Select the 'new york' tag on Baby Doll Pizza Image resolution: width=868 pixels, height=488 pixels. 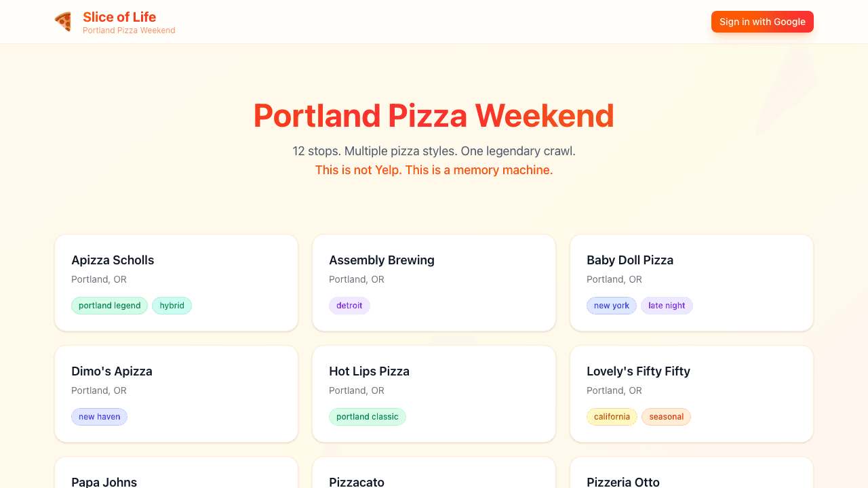click(611, 306)
